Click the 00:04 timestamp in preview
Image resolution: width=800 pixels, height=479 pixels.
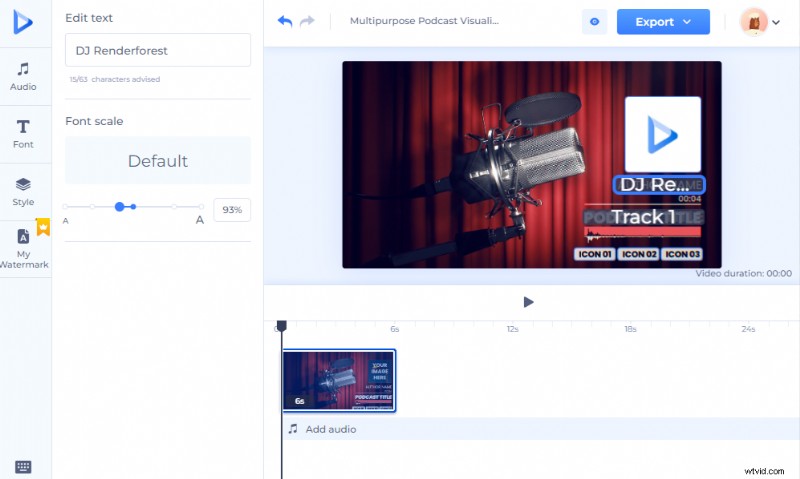click(x=689, y=198)
